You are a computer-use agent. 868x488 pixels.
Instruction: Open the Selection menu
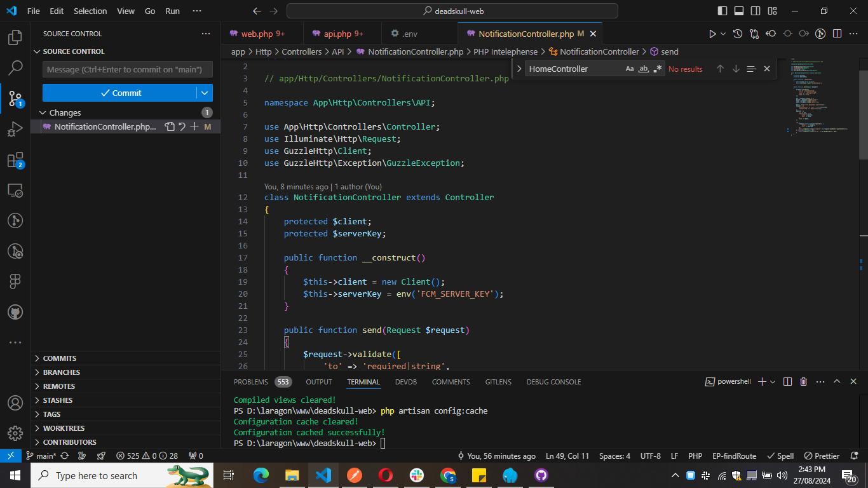90,11
